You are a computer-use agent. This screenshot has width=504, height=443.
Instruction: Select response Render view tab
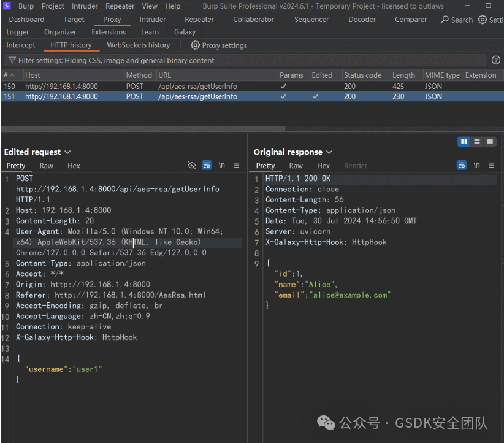coord(356,166)
